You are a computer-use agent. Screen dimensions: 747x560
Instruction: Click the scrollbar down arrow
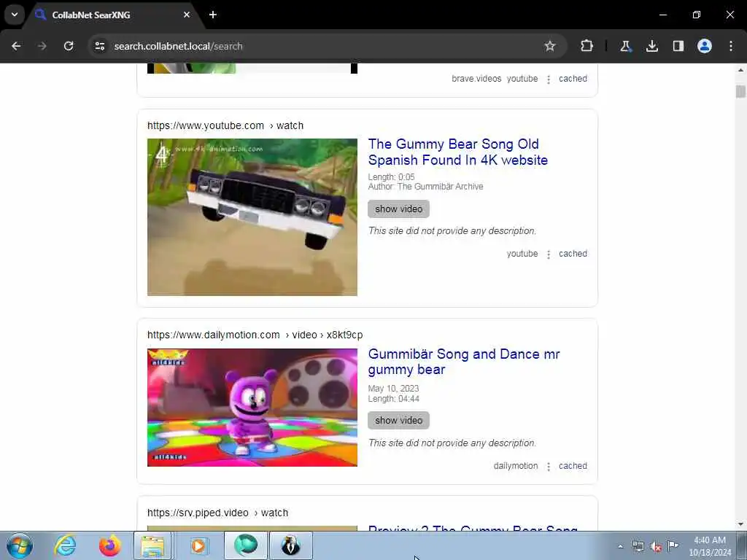click(x=740, y=524)
